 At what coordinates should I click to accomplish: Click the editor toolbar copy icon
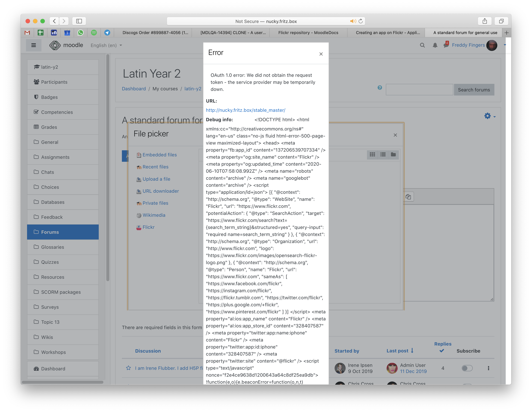click(x=408, y=197)
